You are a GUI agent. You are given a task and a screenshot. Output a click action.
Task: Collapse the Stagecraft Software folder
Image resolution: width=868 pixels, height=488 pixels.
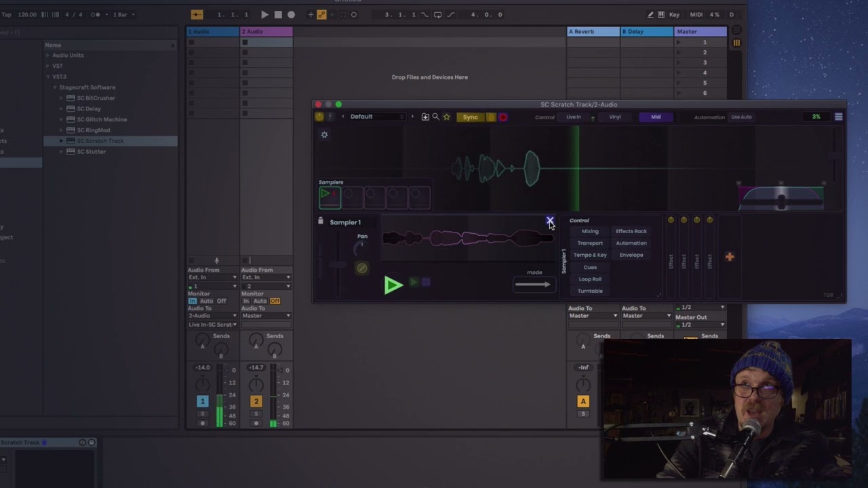click(55, 87)
